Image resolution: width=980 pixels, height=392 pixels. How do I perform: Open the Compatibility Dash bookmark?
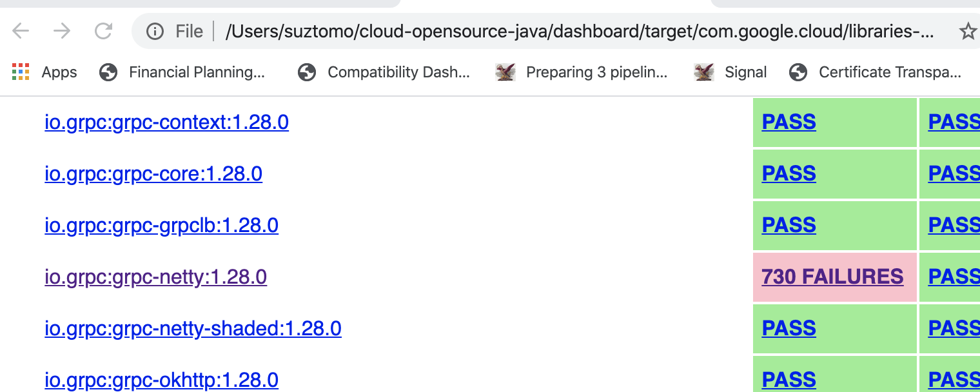398,72
